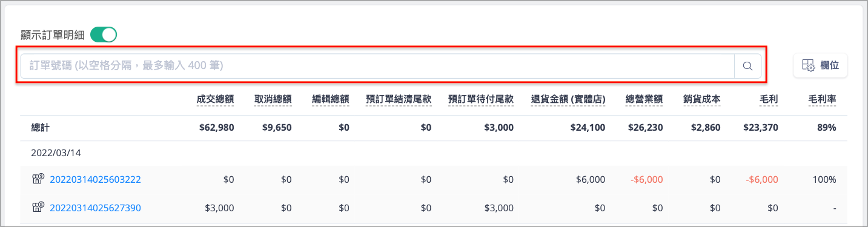Click store icon beside order 20220314025603222
The height and width of the screenshot is (227, 868).
pyautogui.click(x=38, y=179)
